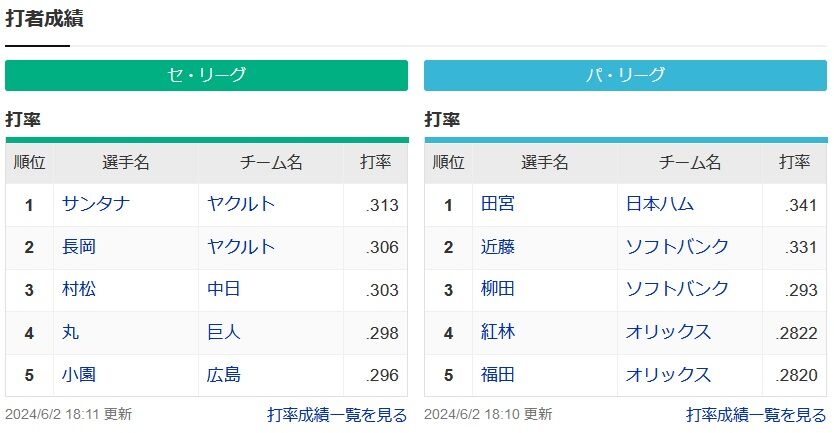The image size is (834, 433).
Task: Click player 福田 name
Action: point(498,375)
